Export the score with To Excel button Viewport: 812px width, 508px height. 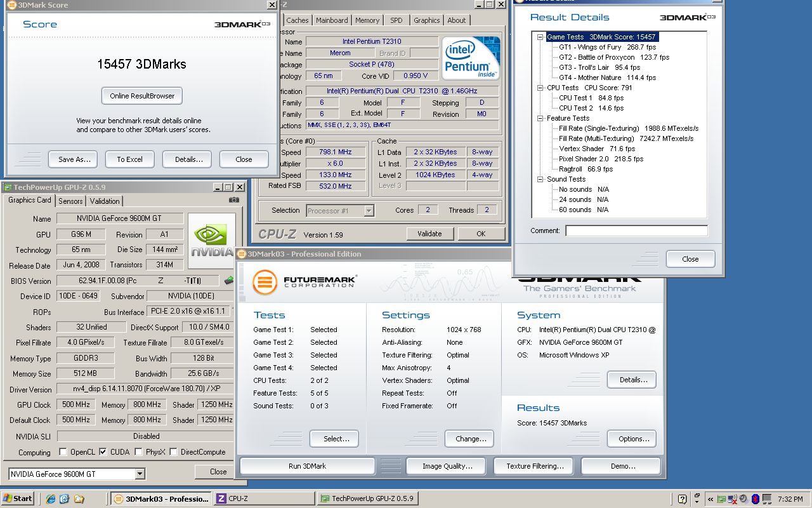(x=129, y=159)
